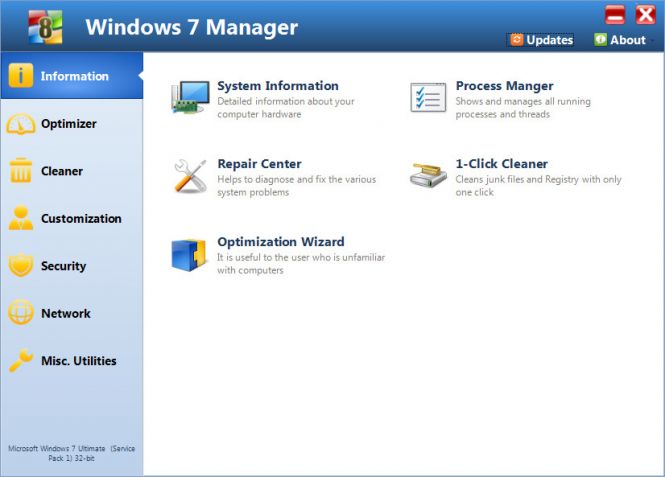Switch to the Information section label

(75, 76)
